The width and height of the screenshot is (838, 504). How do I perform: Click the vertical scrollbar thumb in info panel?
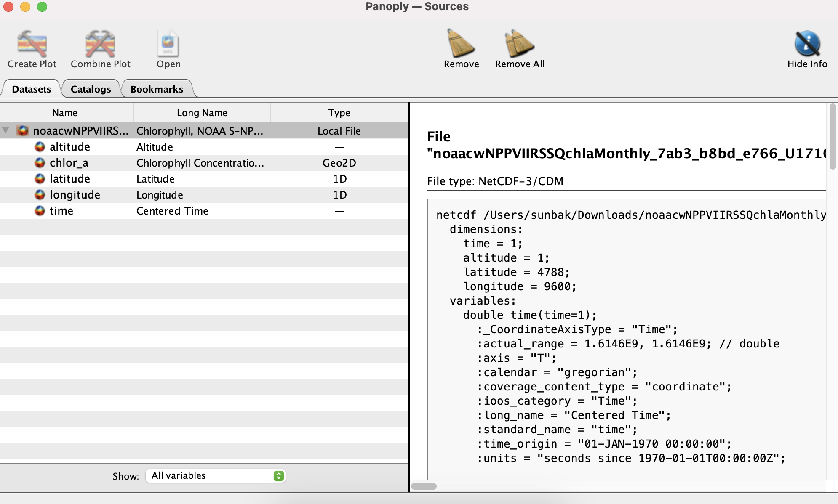coord(832,137)
